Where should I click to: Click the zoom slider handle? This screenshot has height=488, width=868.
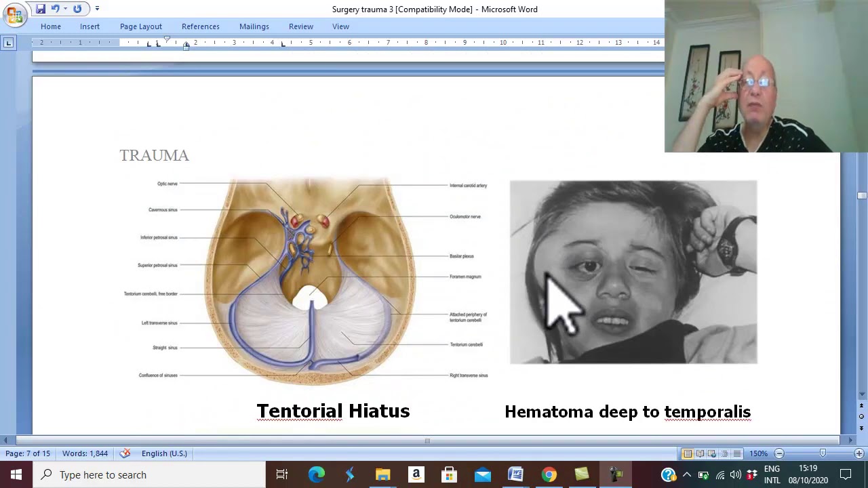(x=823, y=453)
